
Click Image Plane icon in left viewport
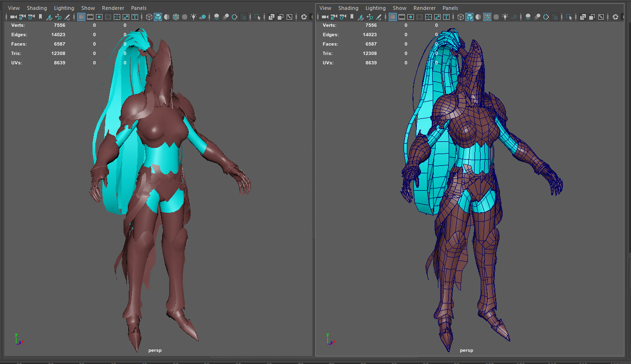(x=49, y=17)
